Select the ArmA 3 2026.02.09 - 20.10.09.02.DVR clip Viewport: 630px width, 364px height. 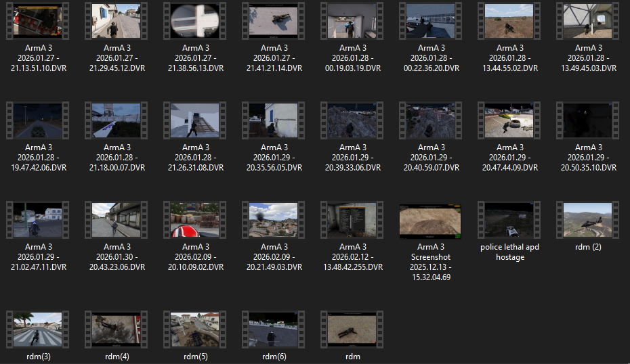coord(194,219)
